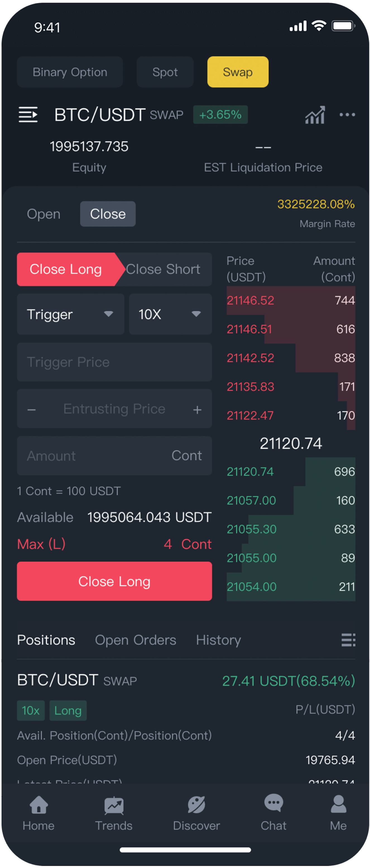
Task: Open the three-dot more options menu
Action: point(347,115)
